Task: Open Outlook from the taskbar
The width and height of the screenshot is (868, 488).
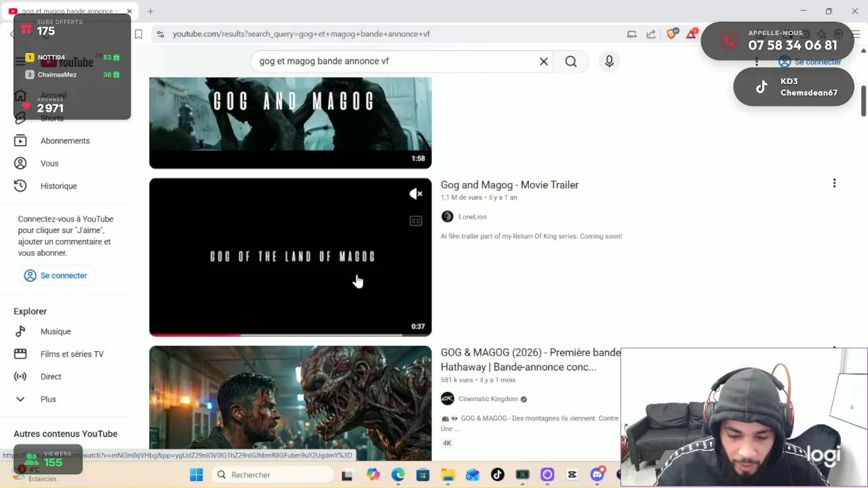Action: [x=473, y=475]
